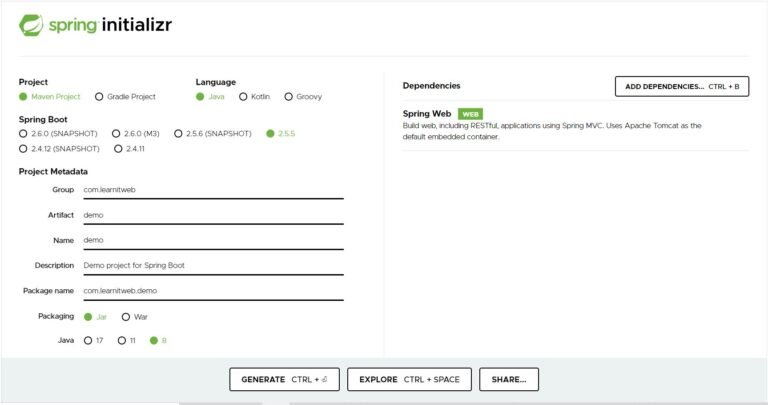Viewport: 768px width, 405px height.
Task: Select Java version 11
Action: 126,340
